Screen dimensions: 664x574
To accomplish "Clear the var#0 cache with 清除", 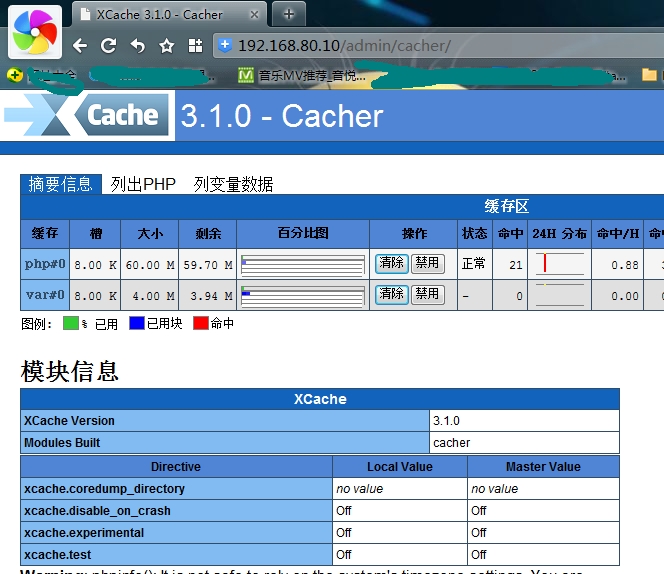I will pos(391,294).
